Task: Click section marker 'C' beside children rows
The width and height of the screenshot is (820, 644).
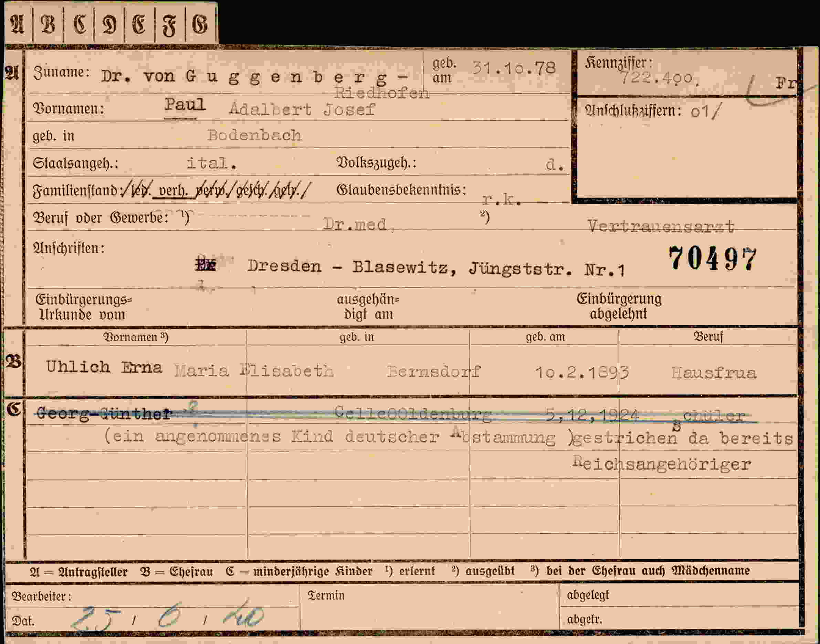Action: (x=13, y=409)
